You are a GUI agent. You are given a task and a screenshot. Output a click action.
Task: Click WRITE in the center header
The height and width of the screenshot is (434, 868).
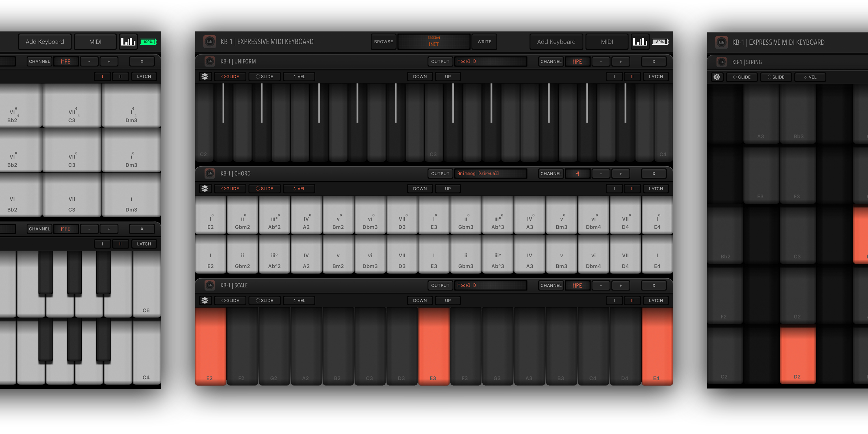tap(484, 42)
